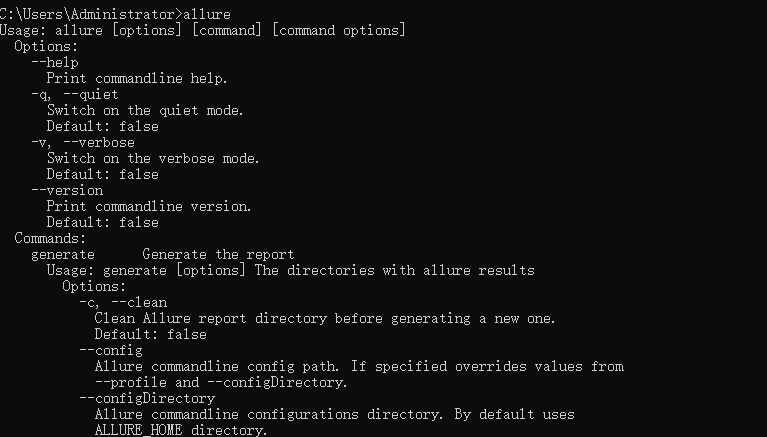Click the '-v, --verbose' option text

click(x=83, y=142)
